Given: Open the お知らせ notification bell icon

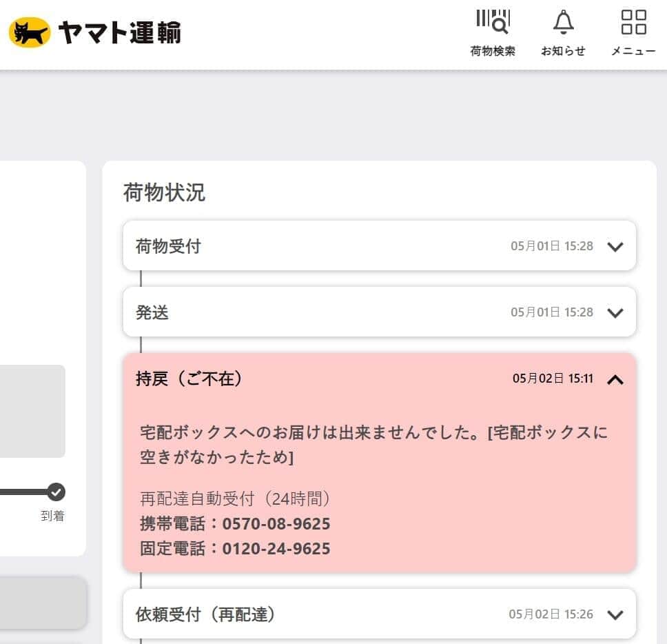Looking at the screenshot, I should [x=563, y=23].
